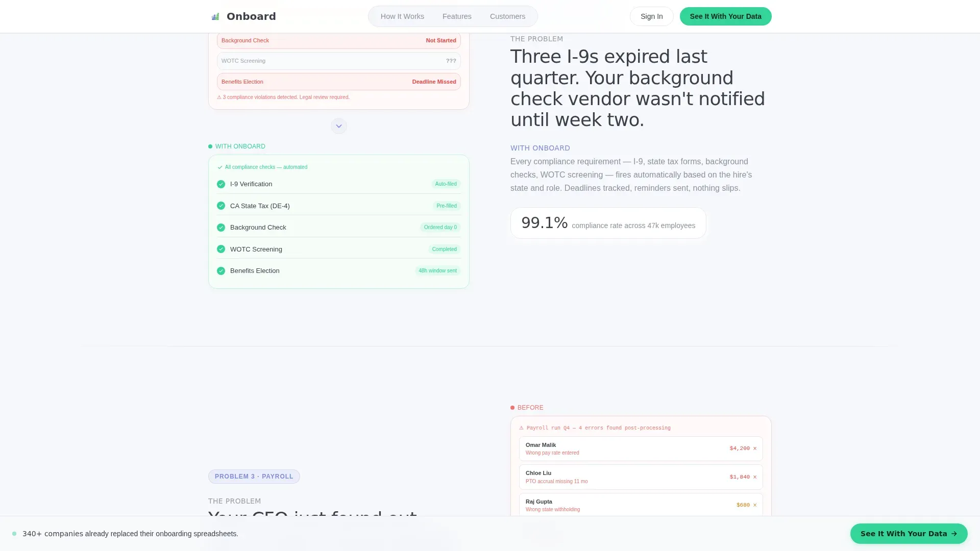Click arrow icon in bottom See It button
Screen dimensions: 980x551
[x=954, y=534]
